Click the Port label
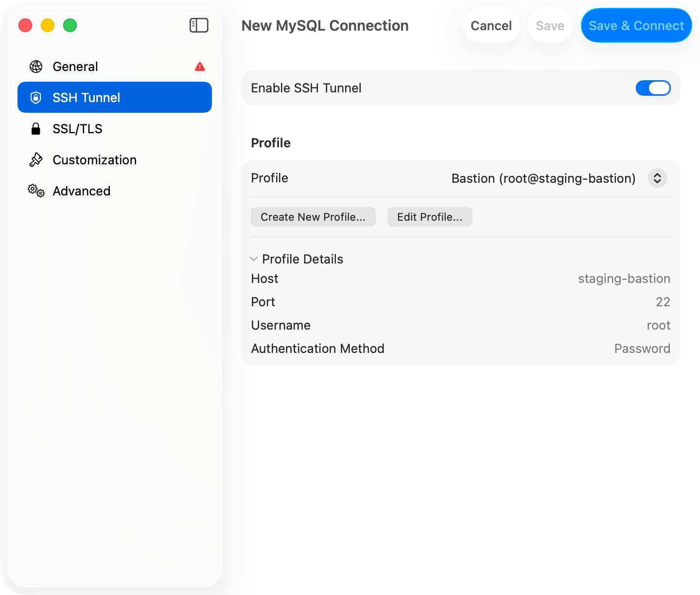700x595 pixels. 263,302
